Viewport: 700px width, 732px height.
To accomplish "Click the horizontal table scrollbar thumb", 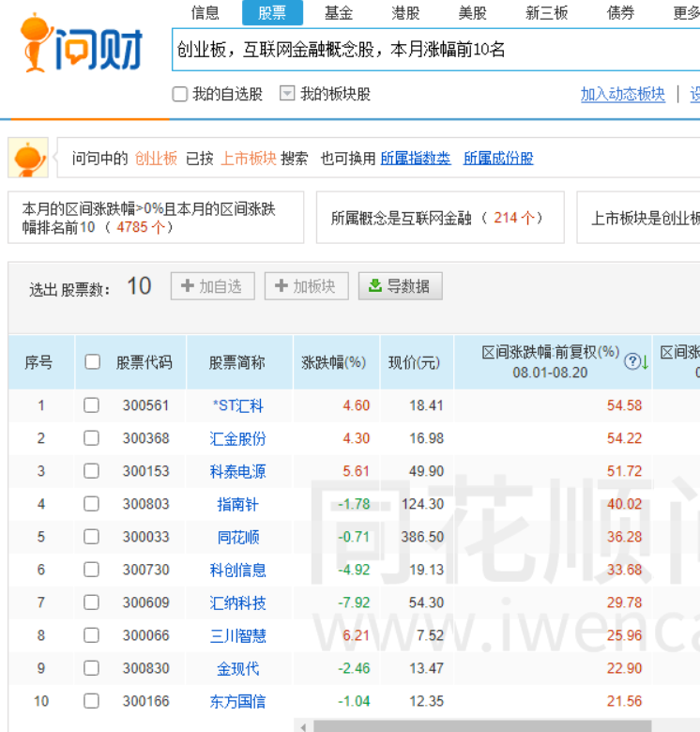I will tap(482, 726).
